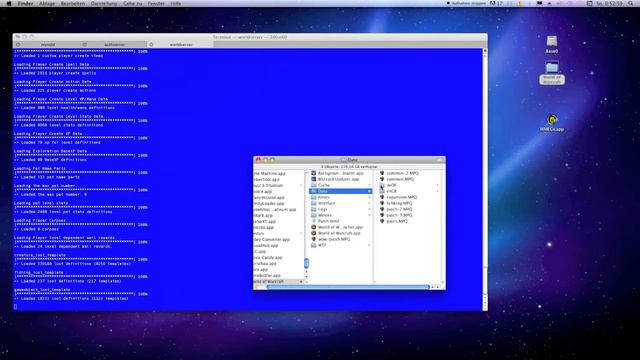Switch to the mysqld Terminal tab

[x=48, y=44]
